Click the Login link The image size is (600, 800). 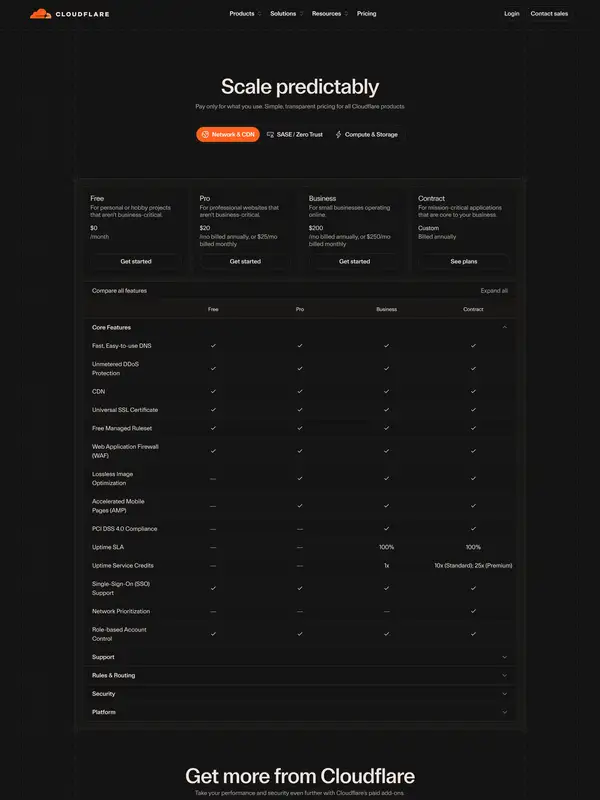[x=511, y=14]
